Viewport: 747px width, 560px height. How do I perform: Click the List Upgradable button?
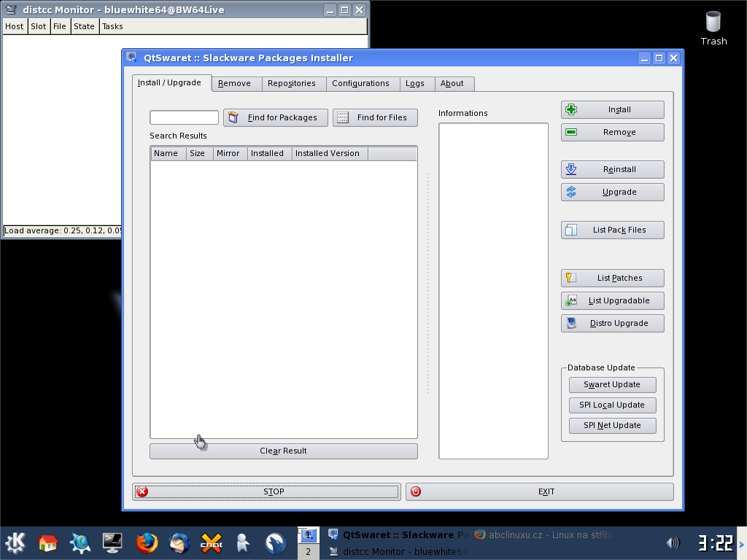tap(613, 300)
